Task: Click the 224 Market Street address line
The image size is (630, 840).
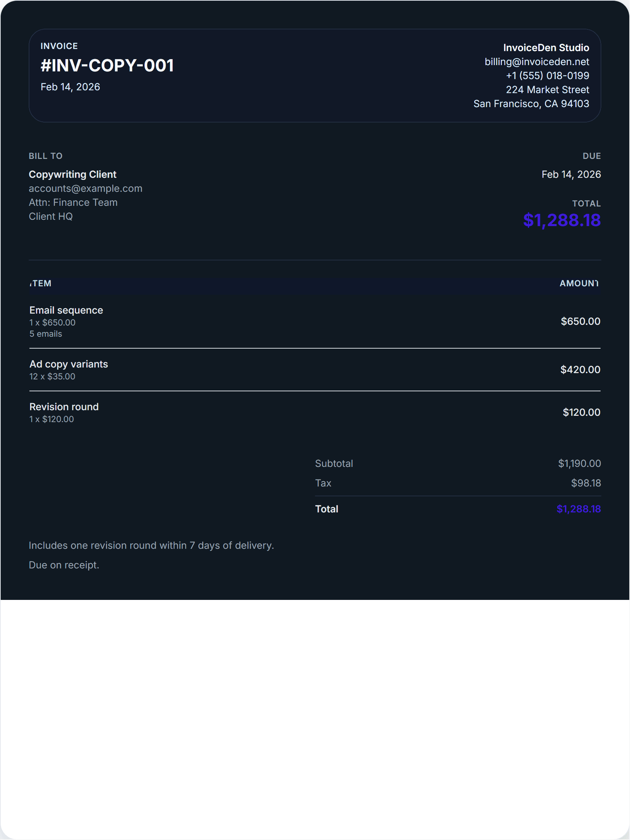Action: coord(547,90)
